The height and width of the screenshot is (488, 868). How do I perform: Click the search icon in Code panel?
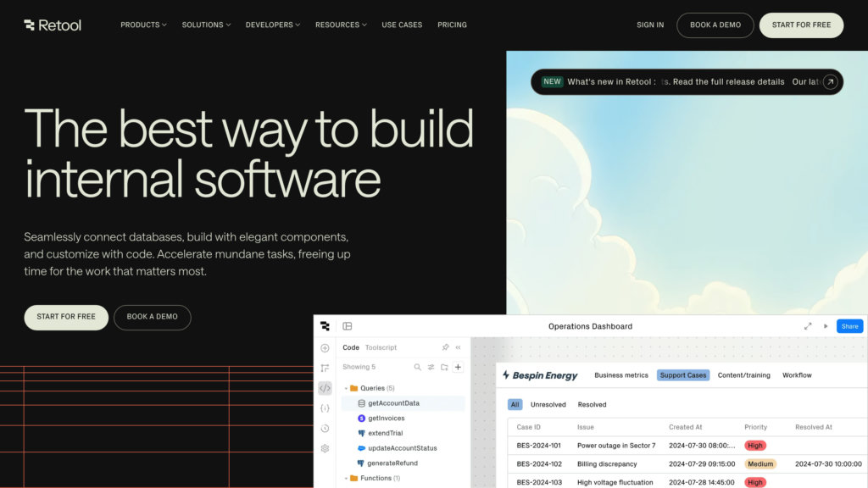coord(417,368)
